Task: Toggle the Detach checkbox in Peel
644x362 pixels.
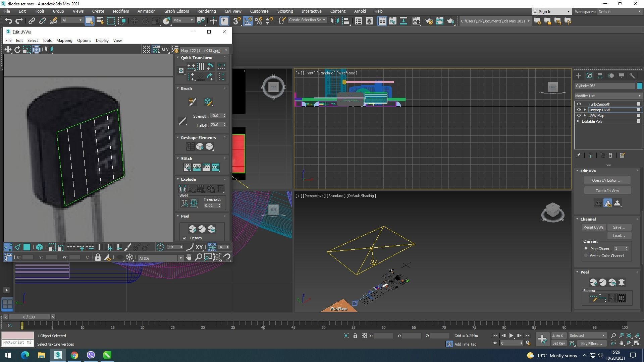Action: 184,238
